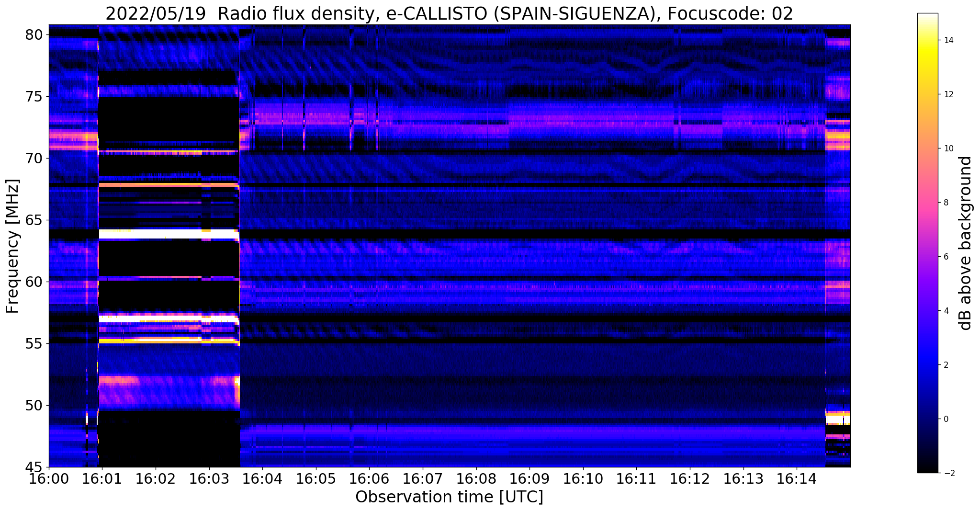
Task: Click the 16:12 time tick label
Action: coord(690,478)
